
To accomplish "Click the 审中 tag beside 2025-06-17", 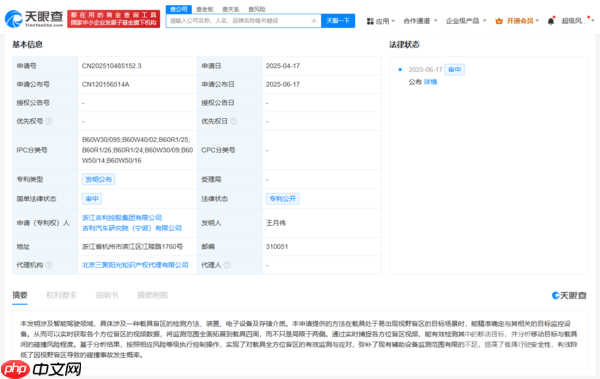I will coord(455,69).
